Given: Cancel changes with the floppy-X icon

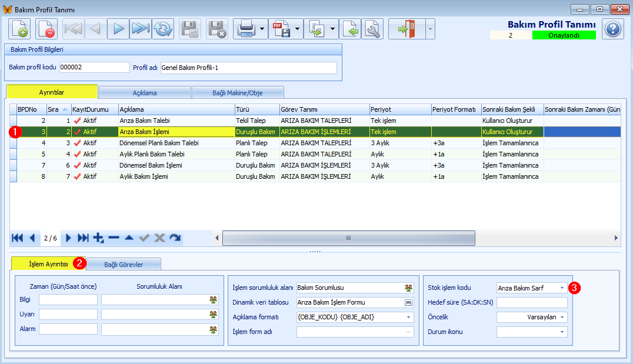Looking at the screenshot, I should (217, 29).
